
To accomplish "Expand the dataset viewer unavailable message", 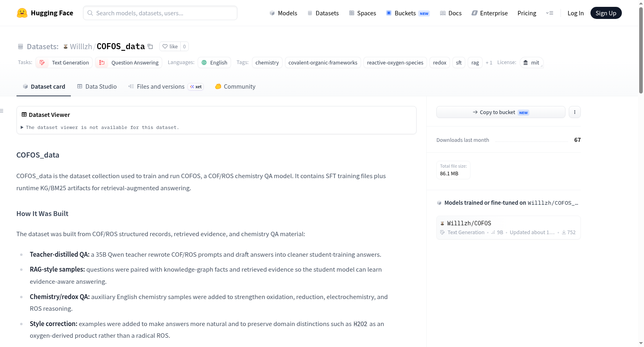I will pyautogui.click(x=100, y=127).
